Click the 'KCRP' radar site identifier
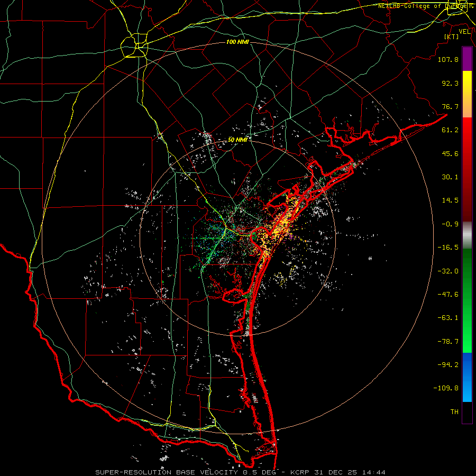 [300, 472]
